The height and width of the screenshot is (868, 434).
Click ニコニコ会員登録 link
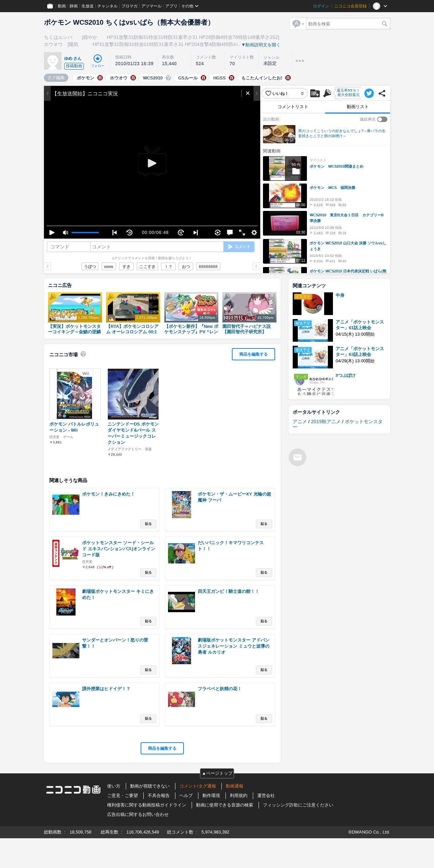[x=351, y=6]
